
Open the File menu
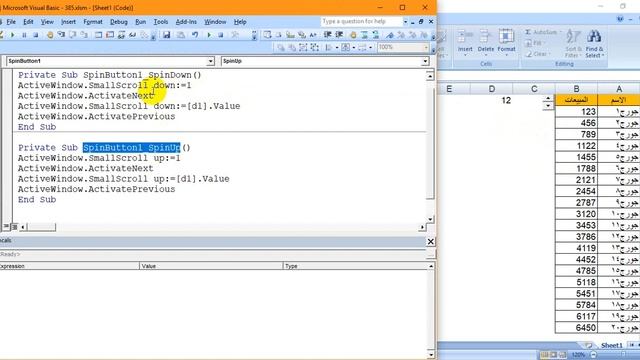11,22
